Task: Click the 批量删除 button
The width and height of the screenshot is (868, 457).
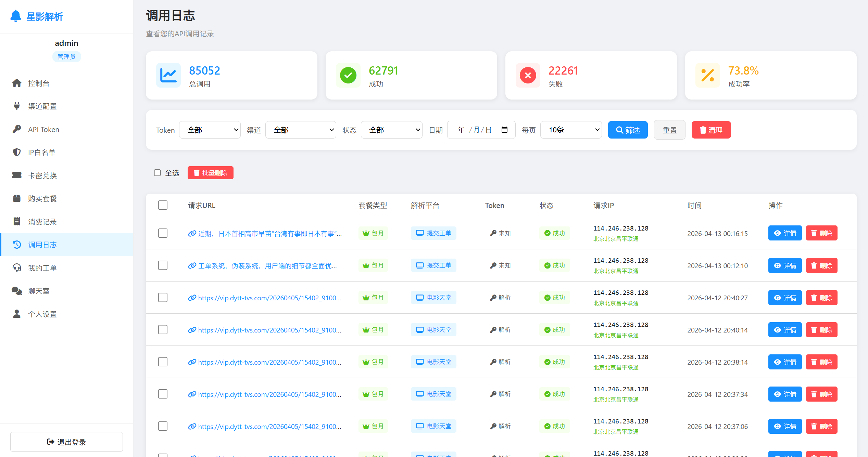Action: click(x=211, y=173)
